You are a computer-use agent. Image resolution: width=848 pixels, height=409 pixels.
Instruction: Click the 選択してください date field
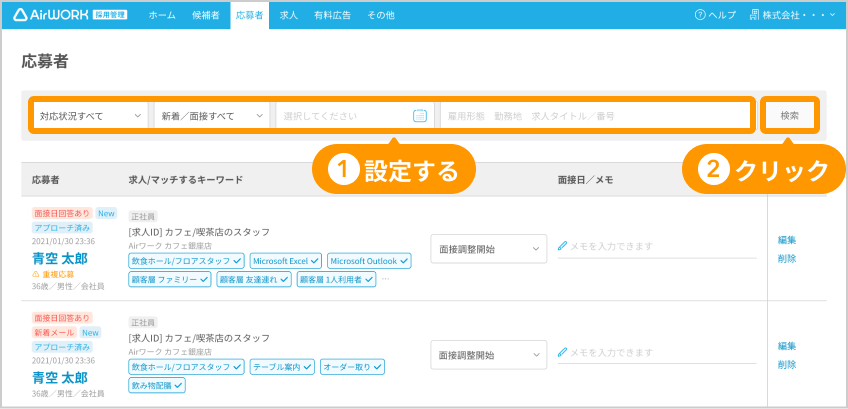pyautogui.click(x=355, y=116)
